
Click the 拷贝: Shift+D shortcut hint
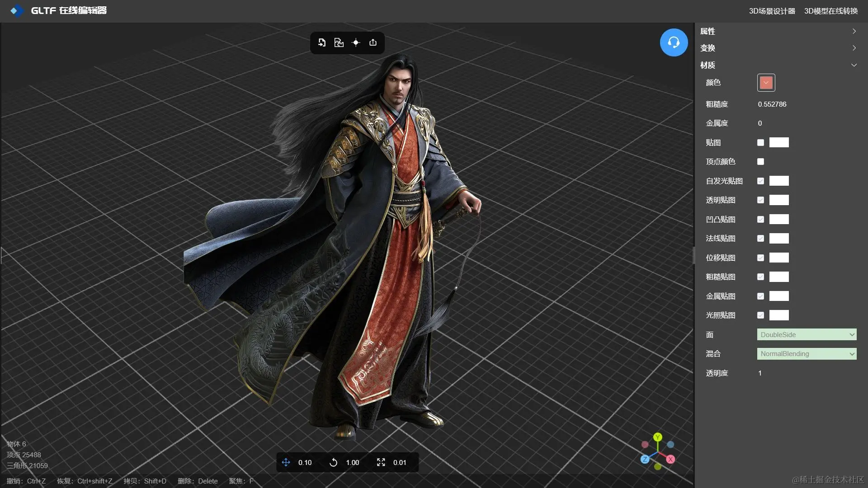coord(145,481)
